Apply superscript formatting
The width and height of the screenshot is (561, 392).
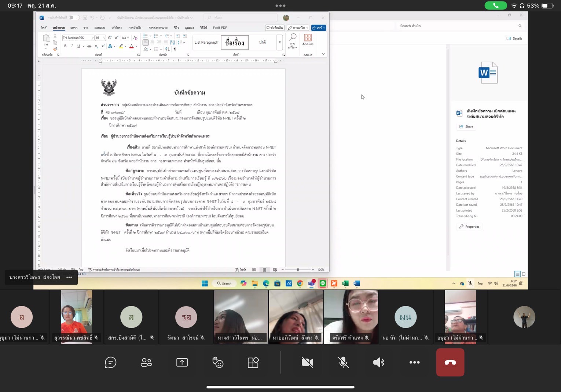[x=103, y=46]
